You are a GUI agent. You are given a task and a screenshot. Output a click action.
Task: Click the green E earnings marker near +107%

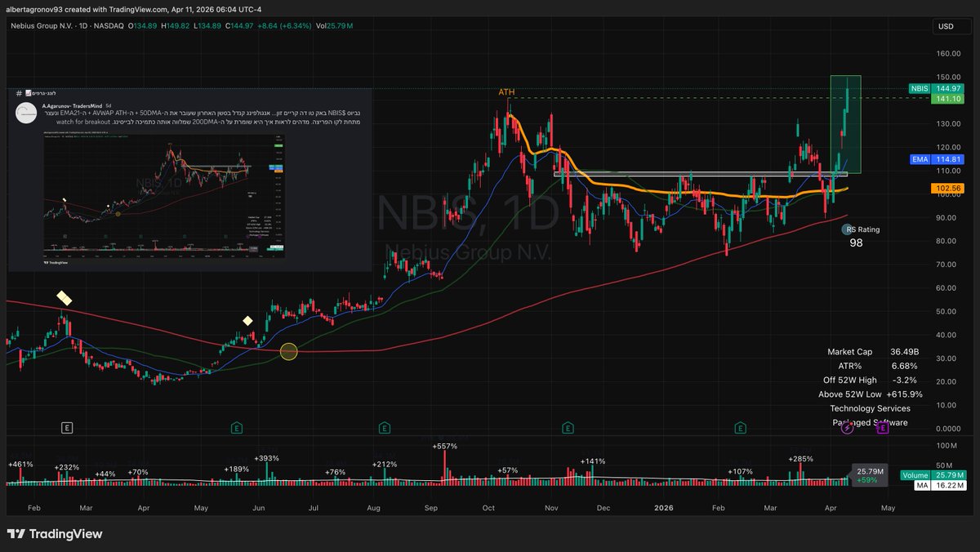point(740,427)
